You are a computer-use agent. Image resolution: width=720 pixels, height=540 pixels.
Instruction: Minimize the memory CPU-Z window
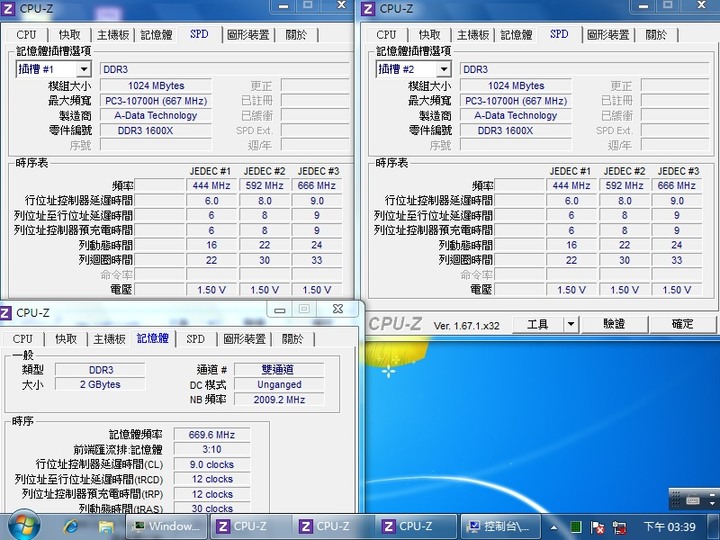coord(280,309)
